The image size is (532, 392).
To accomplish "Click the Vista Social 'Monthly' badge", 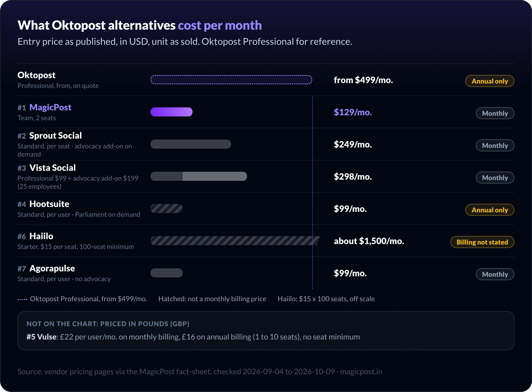I will tap(495, 178).
